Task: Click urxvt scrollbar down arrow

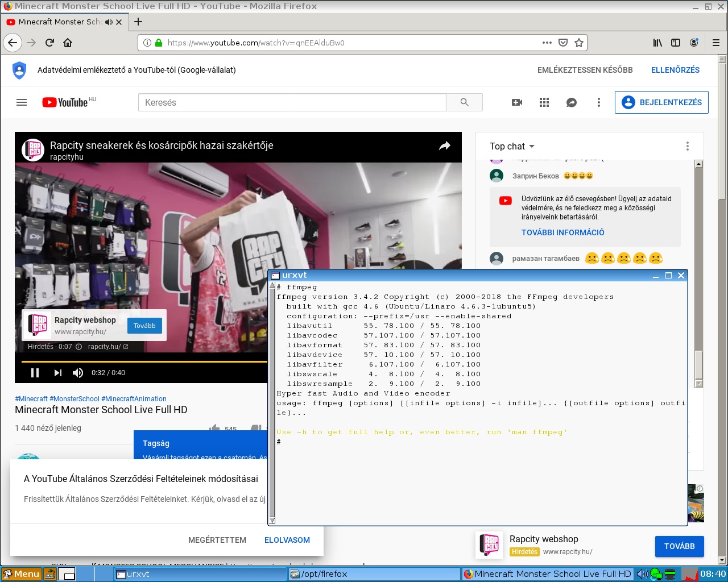Action: pos(272,521)
